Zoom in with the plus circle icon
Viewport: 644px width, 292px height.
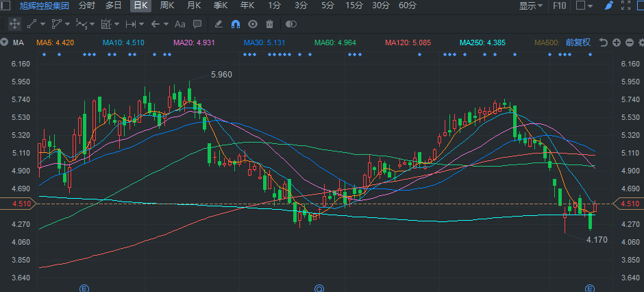[x=616, y=42]
